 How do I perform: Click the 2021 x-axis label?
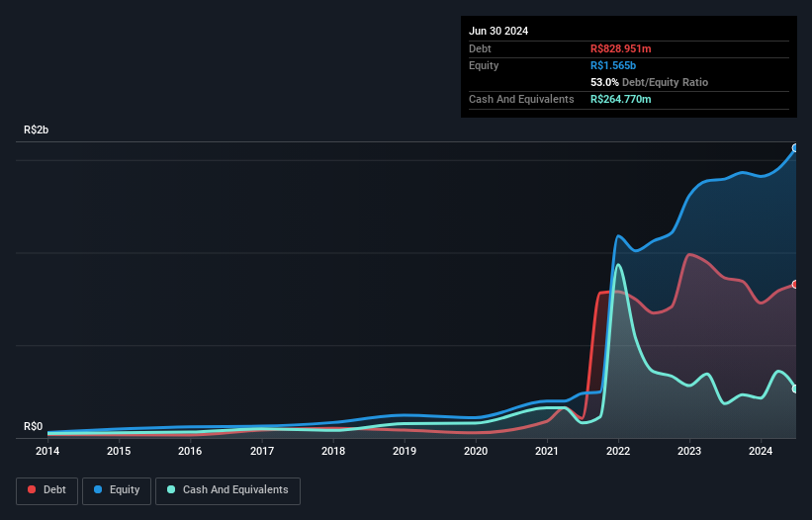point(547,451)
